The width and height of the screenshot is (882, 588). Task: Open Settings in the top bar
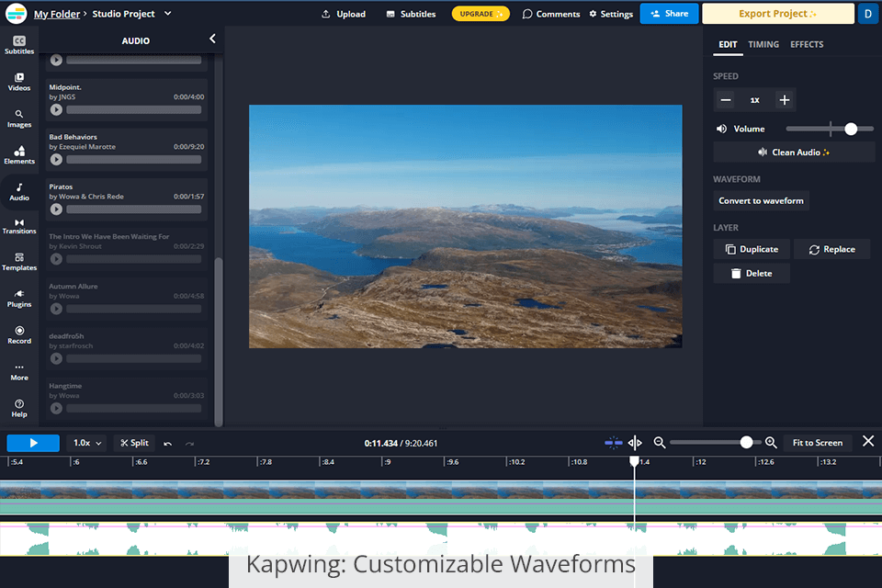611,14
